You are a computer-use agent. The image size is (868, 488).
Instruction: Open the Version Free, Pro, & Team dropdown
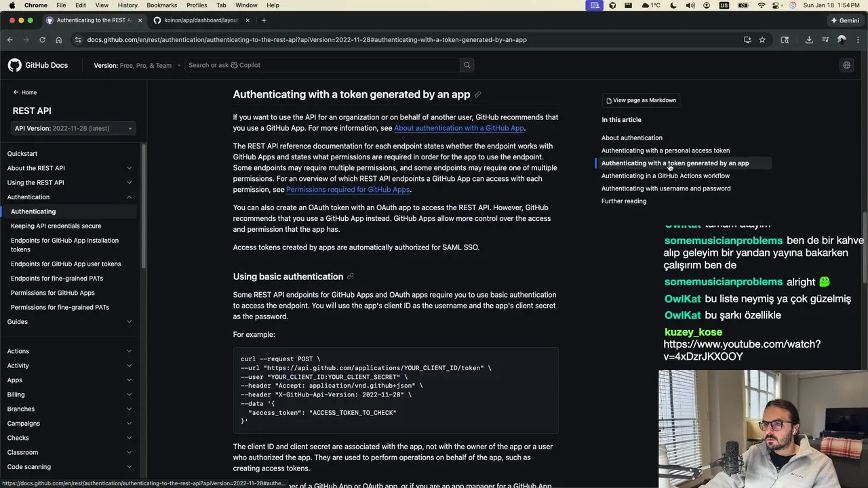pos(138,65)
